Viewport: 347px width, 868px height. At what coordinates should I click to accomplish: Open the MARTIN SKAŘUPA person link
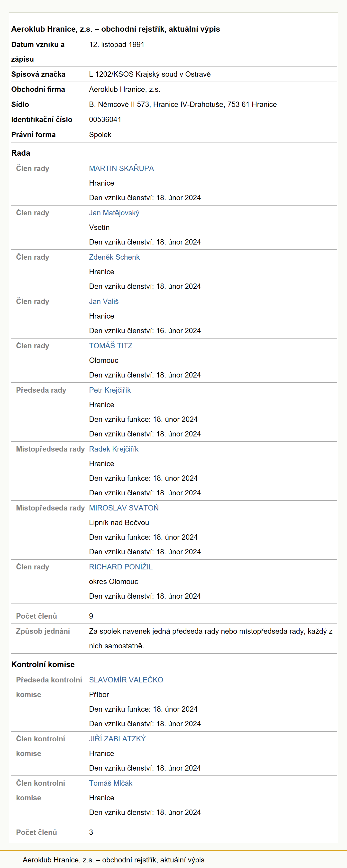[121, 169]
